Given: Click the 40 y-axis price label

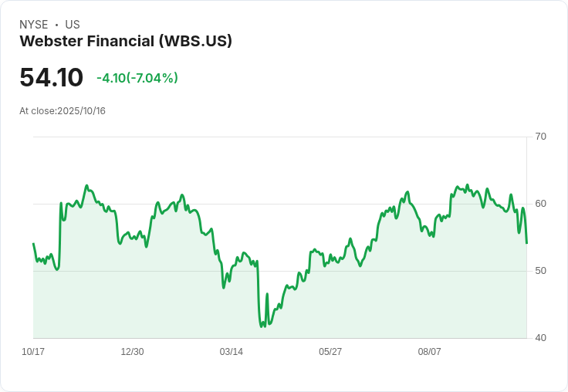Looking at the screenshot, I should [540, 338].
